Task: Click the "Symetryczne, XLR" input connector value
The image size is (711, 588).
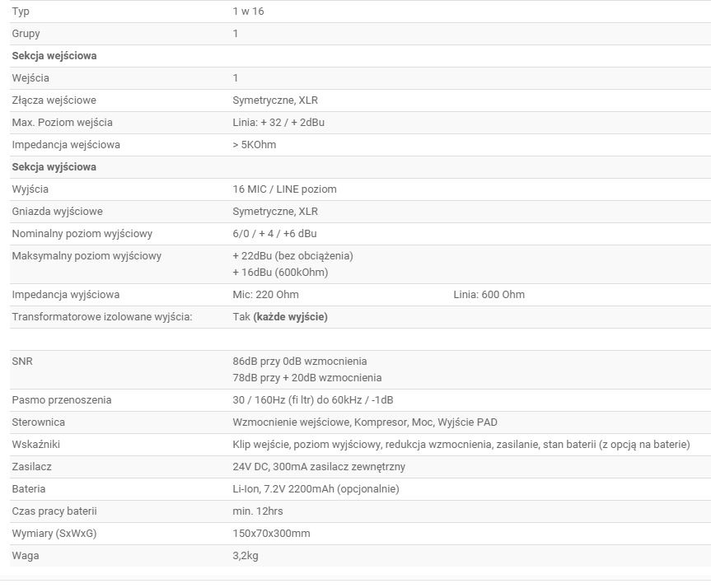Action: pos(275,100)
